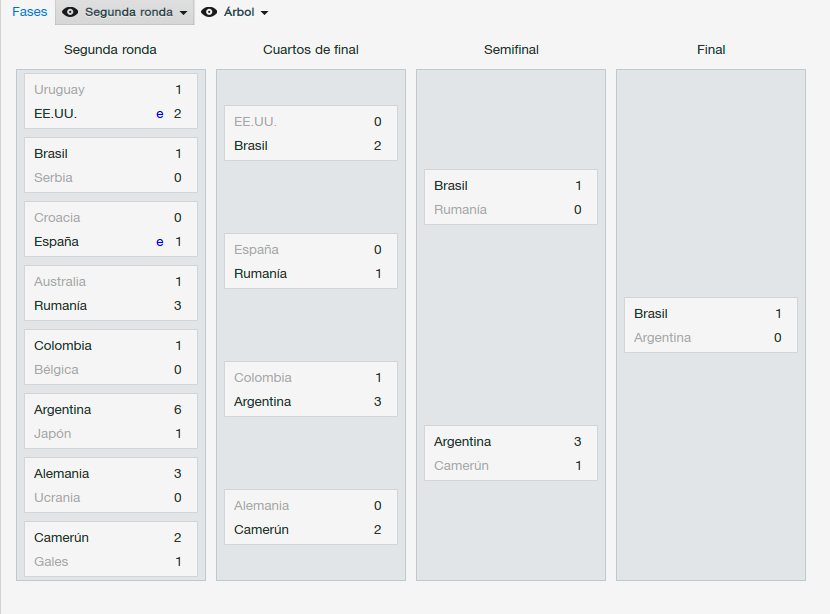The image size is (830, 614).
Task: Open the Brasil vs Argentina final match
Action: click(711, 325)
